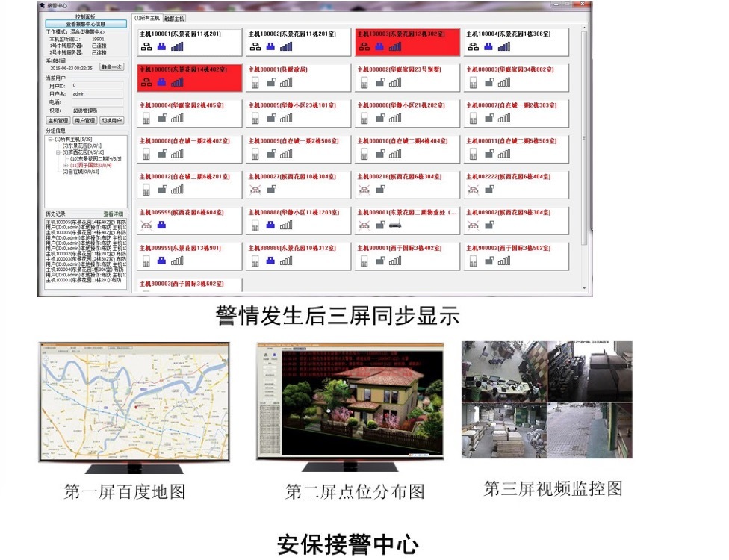Click blue armed lock on host 主机100002
Viewport: 729px width, 560px height.
pyautogui.click(x=270, y=46)
